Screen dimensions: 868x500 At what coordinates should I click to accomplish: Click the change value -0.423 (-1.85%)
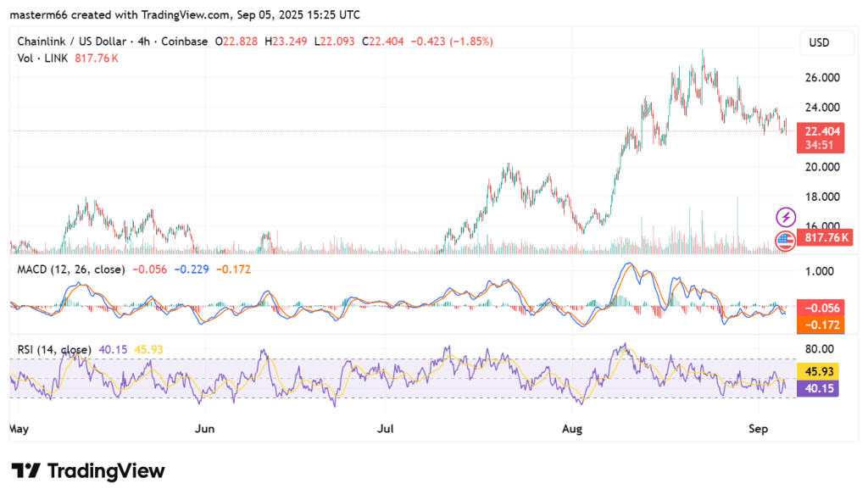coord(452,42)
